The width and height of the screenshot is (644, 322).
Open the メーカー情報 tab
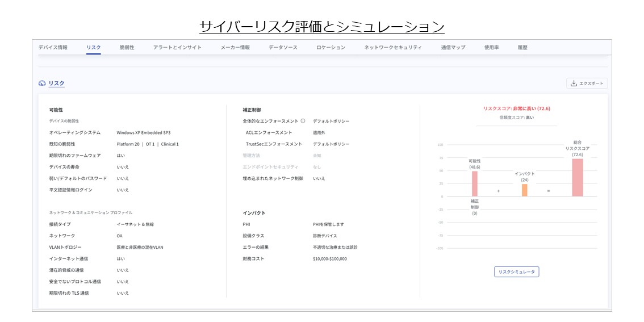point(235,48)
